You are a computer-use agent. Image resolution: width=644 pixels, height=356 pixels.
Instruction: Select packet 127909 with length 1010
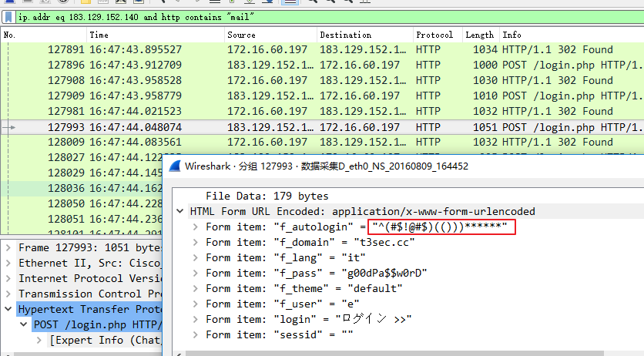coord(322,96)
